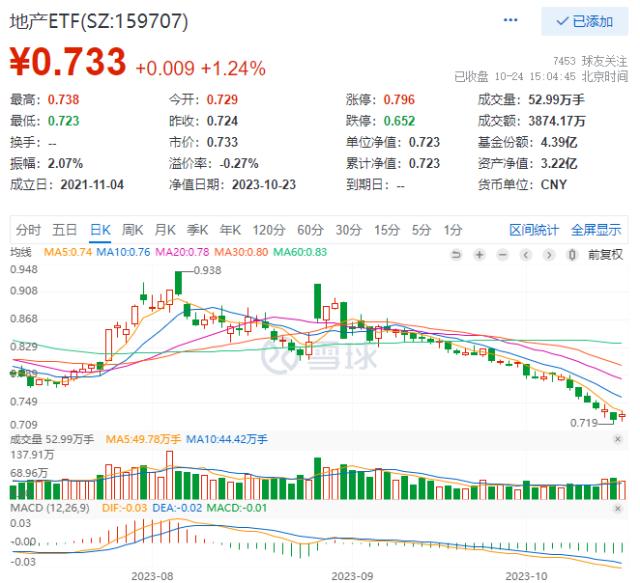Click the candlestick style icon beside 前复权

(572, 255)
